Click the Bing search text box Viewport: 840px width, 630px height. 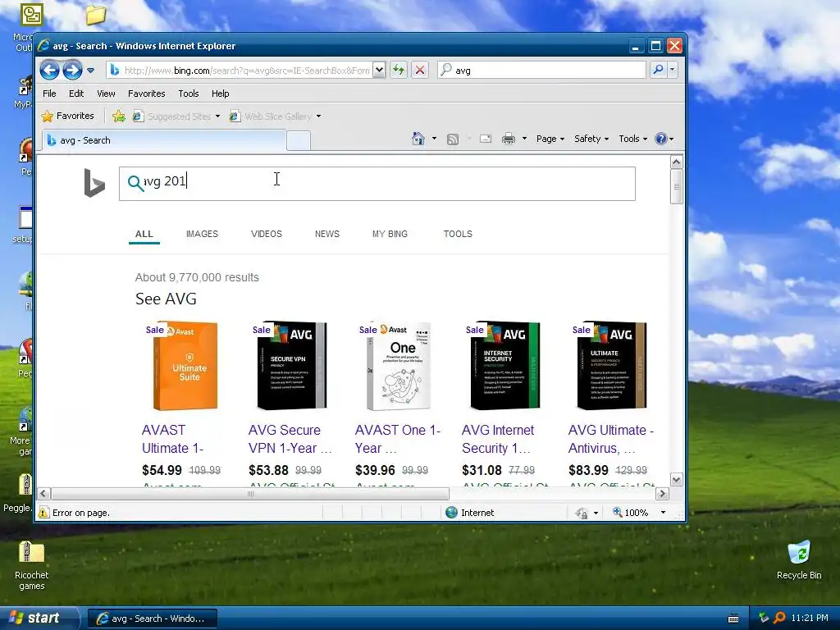pos(377,184)
